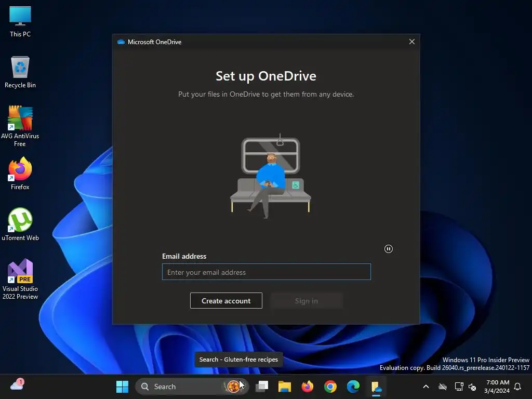Open Task View on the taskbar
The width and height of the screenshot is (532, 399).
click(262, 387)
